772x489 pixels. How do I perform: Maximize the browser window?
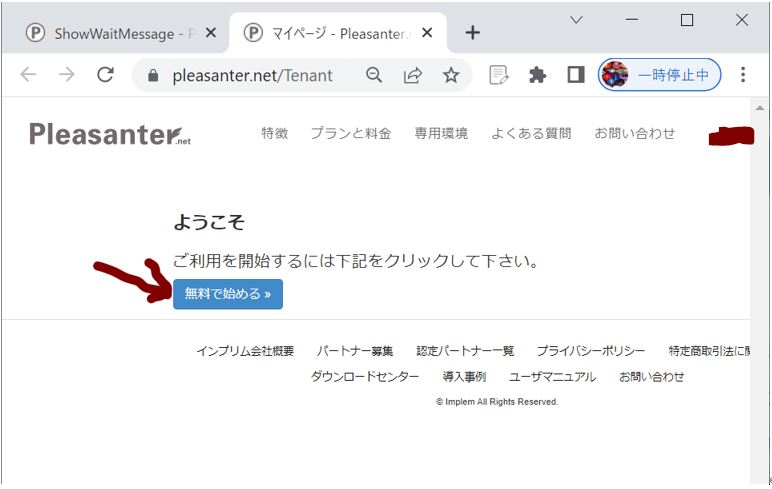687,20
